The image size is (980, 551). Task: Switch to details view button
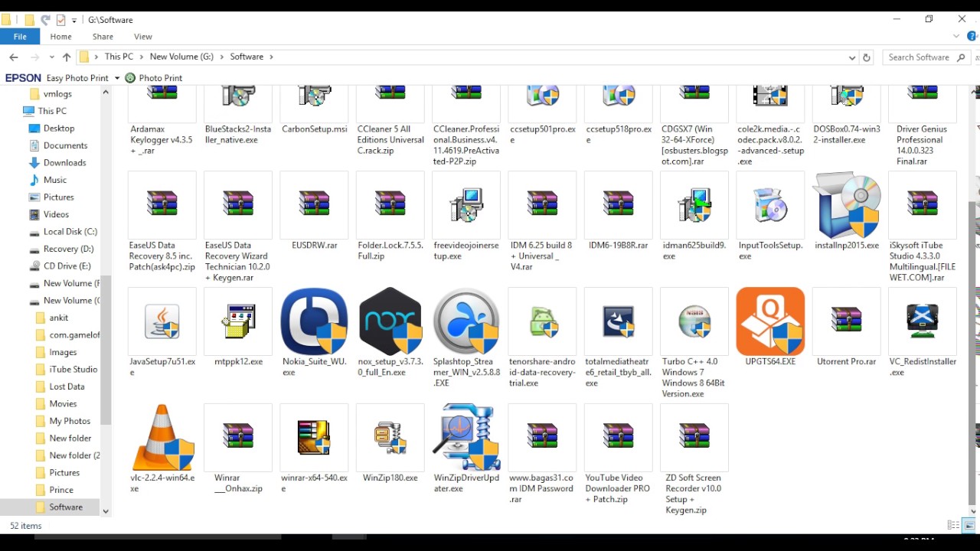pyautogui.click(x=953, y=525)
